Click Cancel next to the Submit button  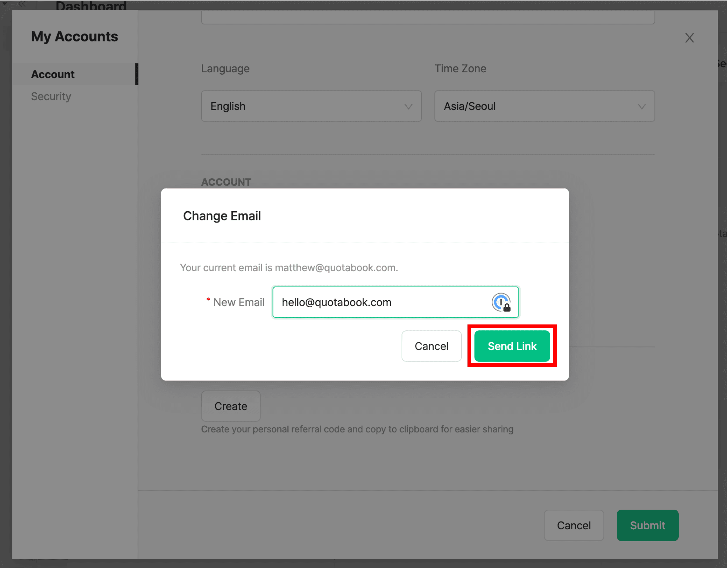tap(574, 525)
